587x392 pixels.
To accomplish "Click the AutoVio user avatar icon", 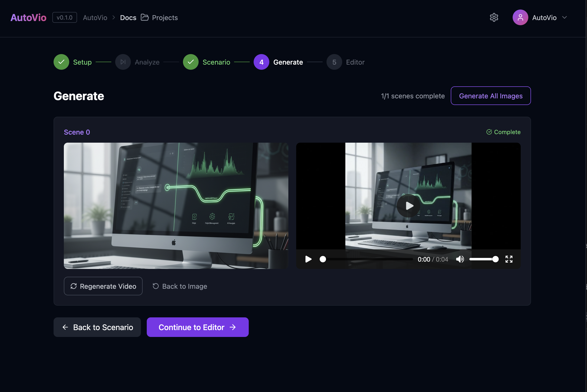I will (520, 18).
